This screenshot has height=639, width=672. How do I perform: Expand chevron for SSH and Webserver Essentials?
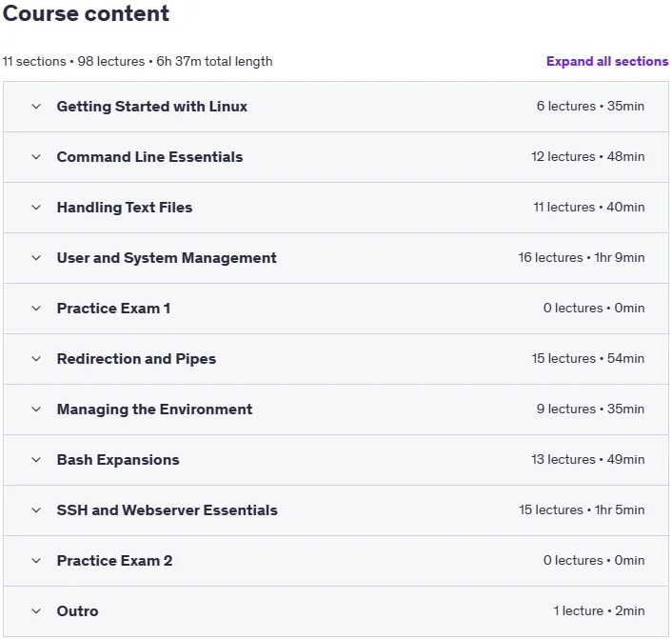pyautogui.click(x=36, y=510)
